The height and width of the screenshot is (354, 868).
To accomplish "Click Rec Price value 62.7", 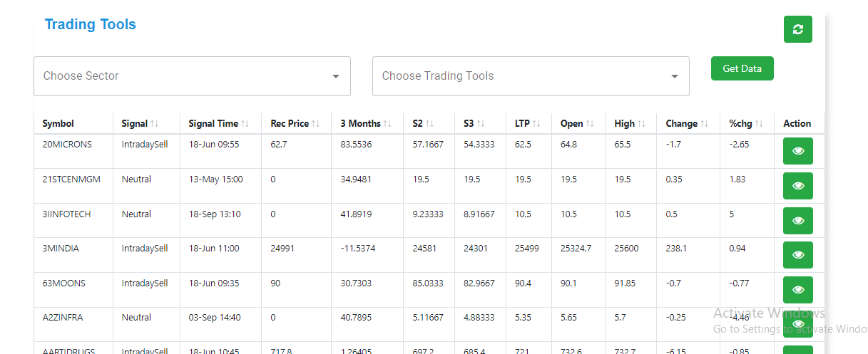I will pos(278,145).
